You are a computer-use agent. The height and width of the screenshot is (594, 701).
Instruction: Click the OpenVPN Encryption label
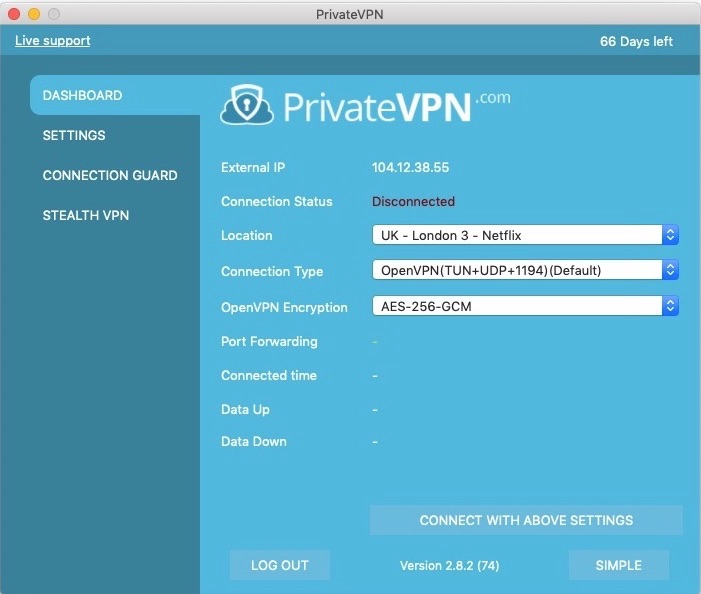click(x=284, y=308)
